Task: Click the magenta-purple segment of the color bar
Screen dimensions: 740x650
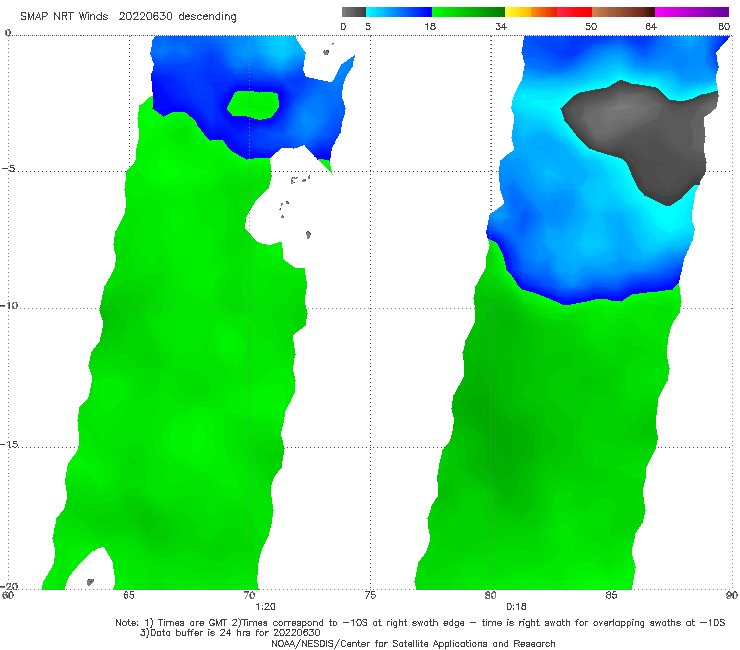Action: coord(692,12)
